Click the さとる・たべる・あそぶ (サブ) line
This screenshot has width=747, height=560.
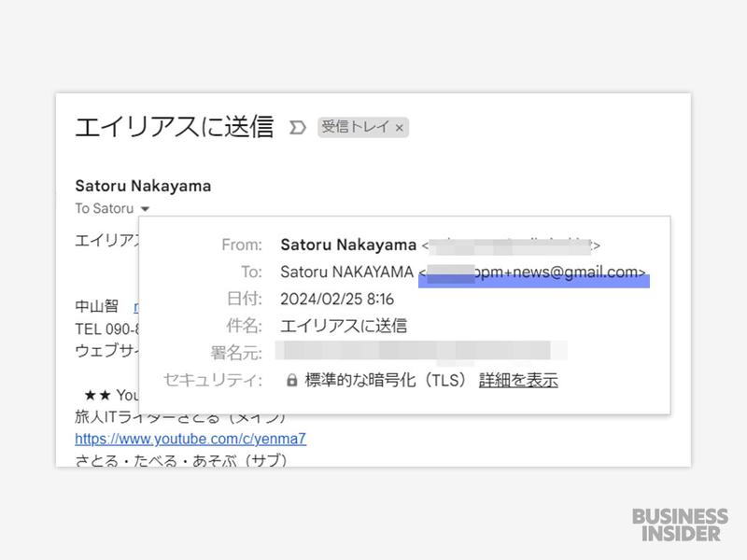point(181,460)
